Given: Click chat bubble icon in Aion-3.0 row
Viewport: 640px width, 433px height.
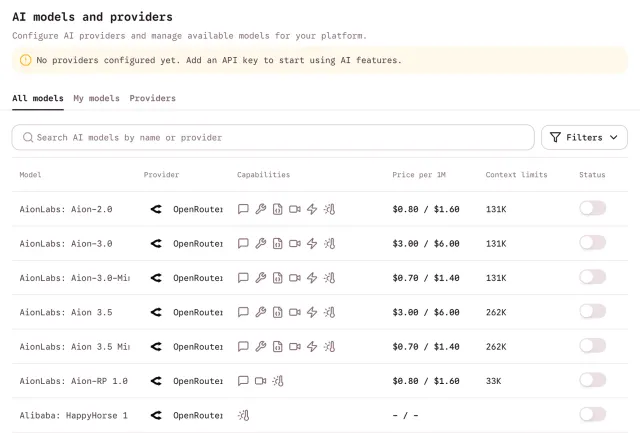Looking at the screenshot, I should click(243, 244).
